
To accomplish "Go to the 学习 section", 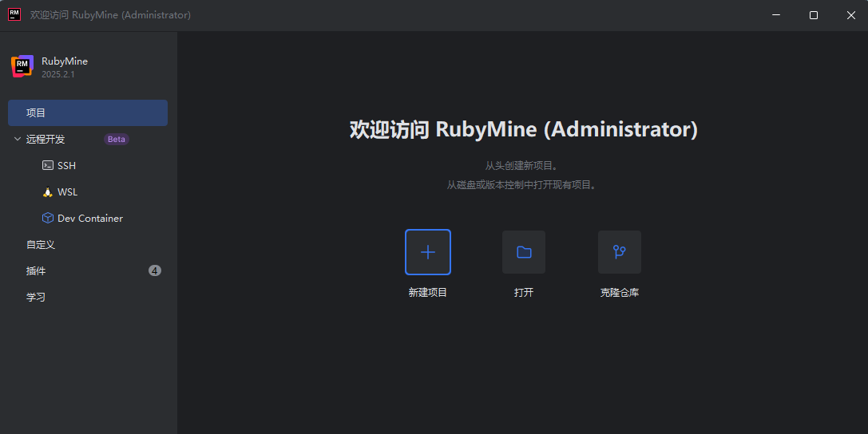I will pyautogui.click(x=36, y=298).
